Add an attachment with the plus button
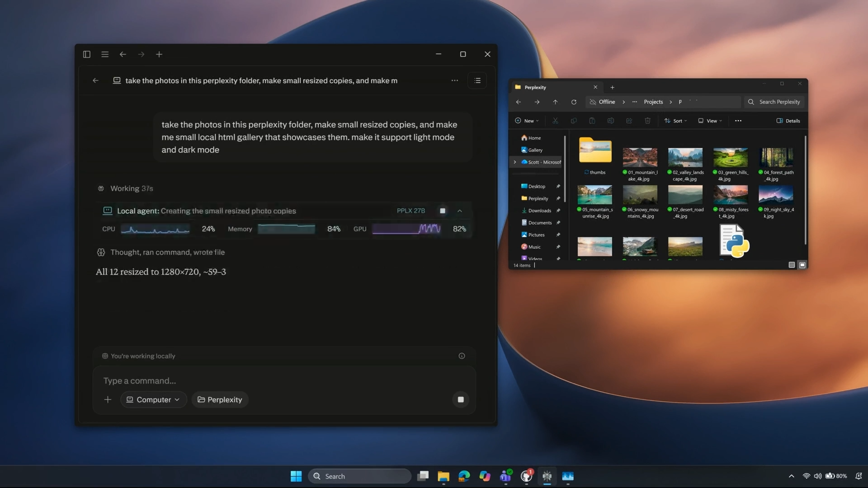Viewport: 868px width, 488px height. [x=108, y=399]
